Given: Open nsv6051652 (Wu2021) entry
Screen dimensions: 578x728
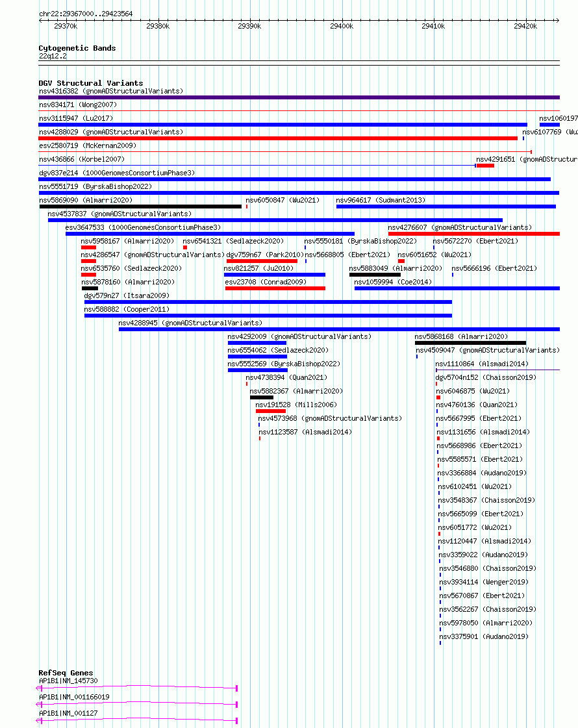Looking at the screenshot, I should point(434,255).
